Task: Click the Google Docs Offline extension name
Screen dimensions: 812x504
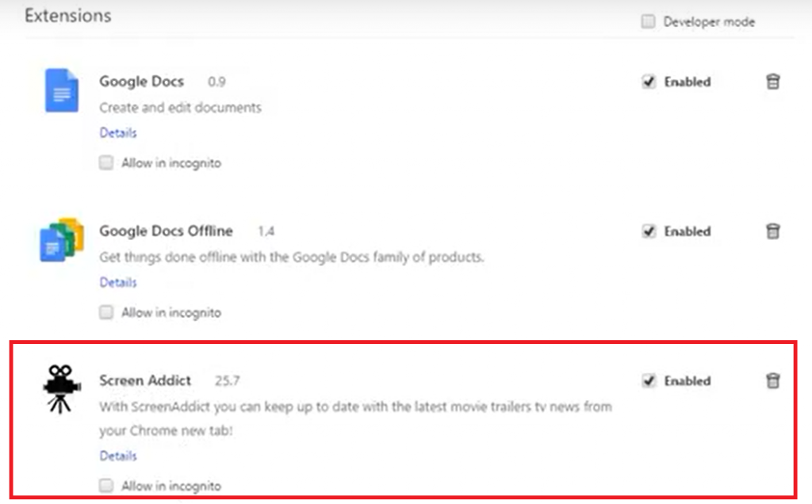Action: pyautogui.click(x=166, y=231)
